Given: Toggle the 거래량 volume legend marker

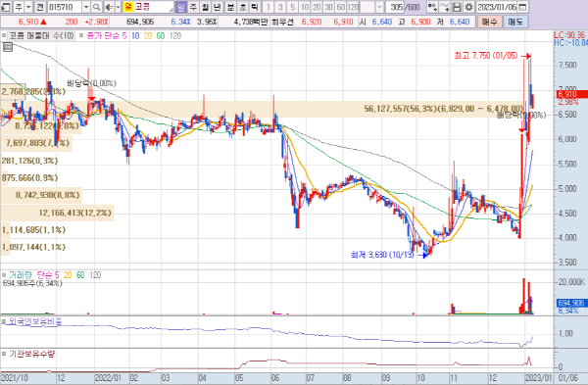Looking at the screenshot, I should point(4,274).
